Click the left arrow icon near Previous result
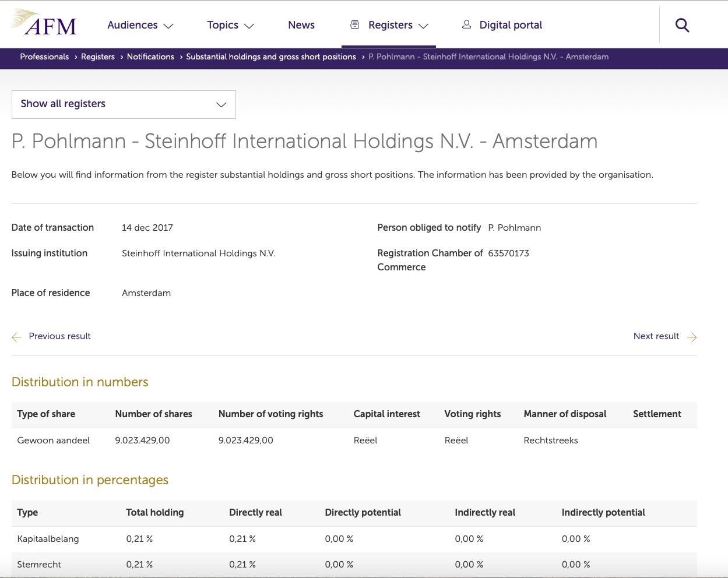This screenshot has width=728, height=578. pyautogui.click(x=16, y=337)
